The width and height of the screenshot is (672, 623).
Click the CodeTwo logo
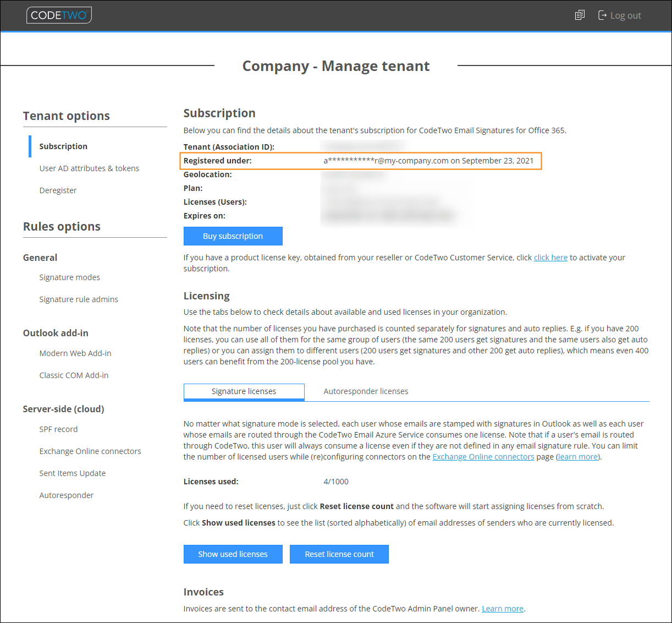pos(59,15)
